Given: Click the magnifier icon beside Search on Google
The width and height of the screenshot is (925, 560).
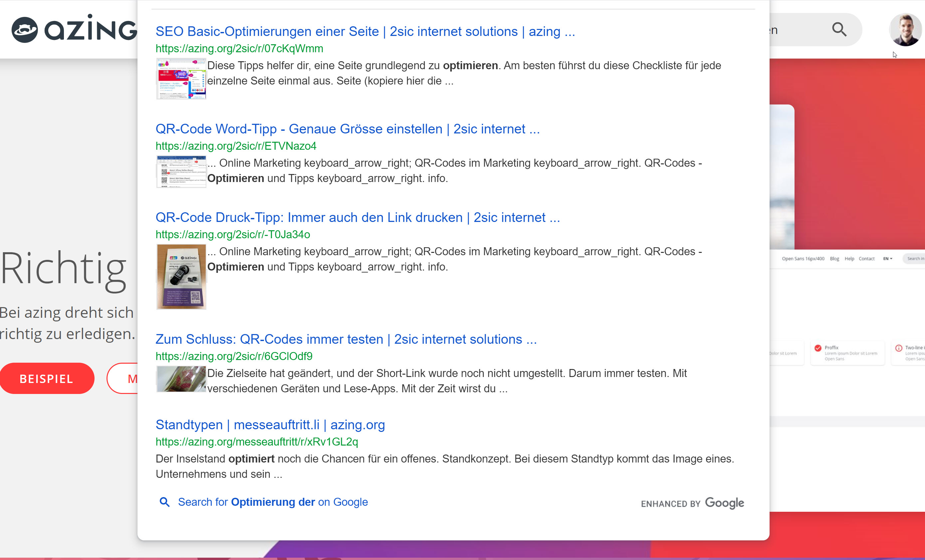Looking at the screenshot, I should coord(164,502).
